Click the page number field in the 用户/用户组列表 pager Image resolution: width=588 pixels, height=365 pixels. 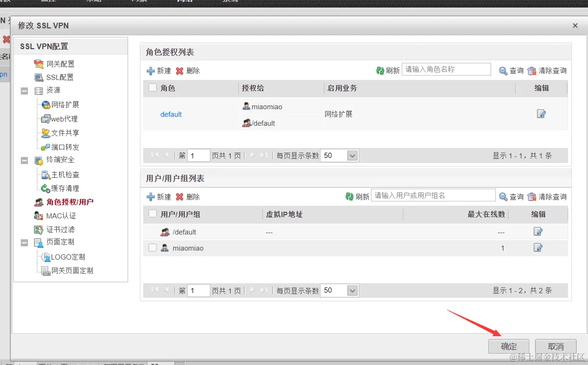pyautogui.click(x=199, y=291)
